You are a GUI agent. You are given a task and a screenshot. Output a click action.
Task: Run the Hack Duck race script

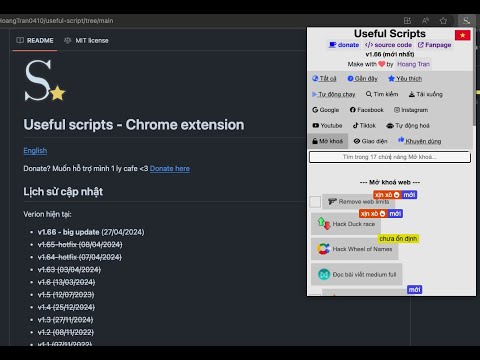coord(346,224)
